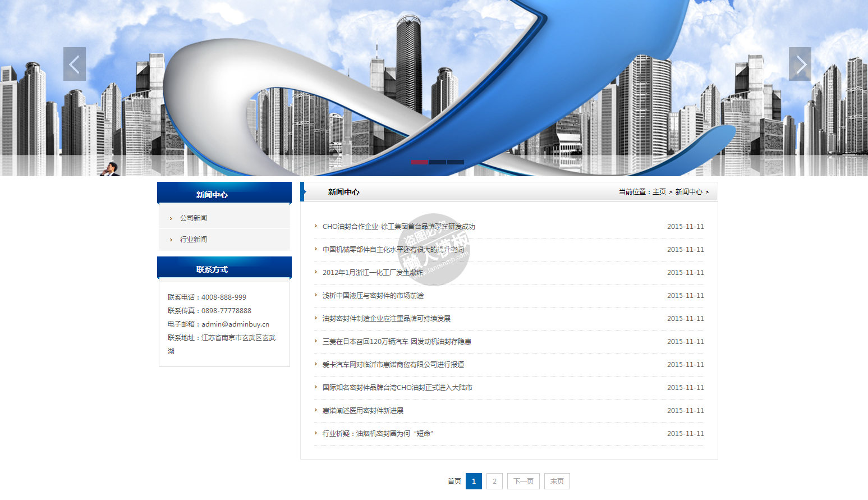
Task: Click the previous slide arrow on banner
Action: tap(75, 64)
